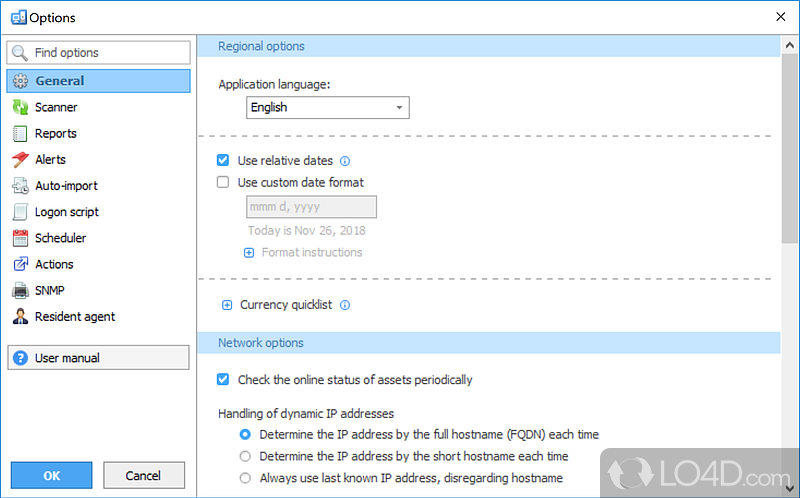Click the Reports list icon

point(19,133)
